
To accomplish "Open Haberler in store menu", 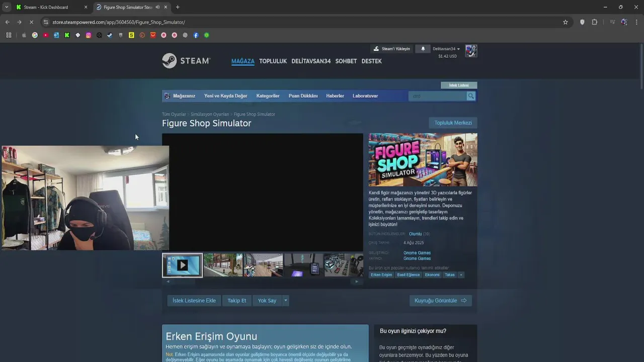I will coord(335,96).
